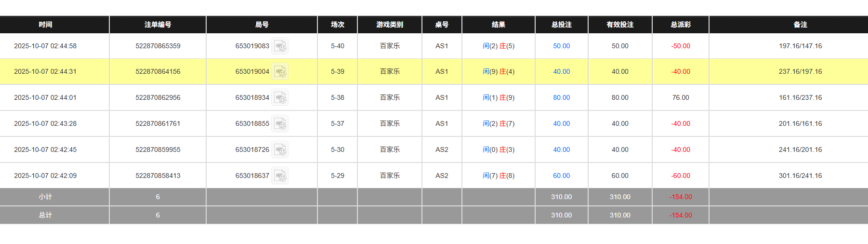Open the blue 80.00 total bet link
Screen dimensions: 868x244
tap(561, 98)
